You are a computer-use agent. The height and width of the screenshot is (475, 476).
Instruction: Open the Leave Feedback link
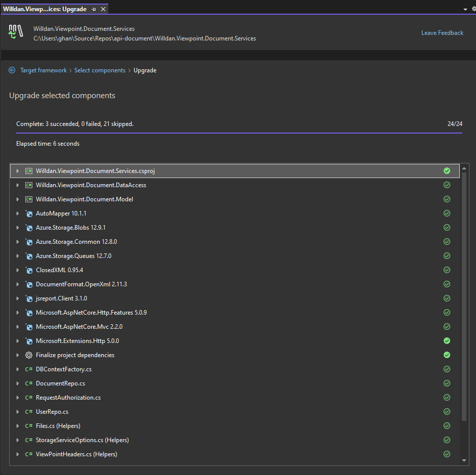pos(442,33)
